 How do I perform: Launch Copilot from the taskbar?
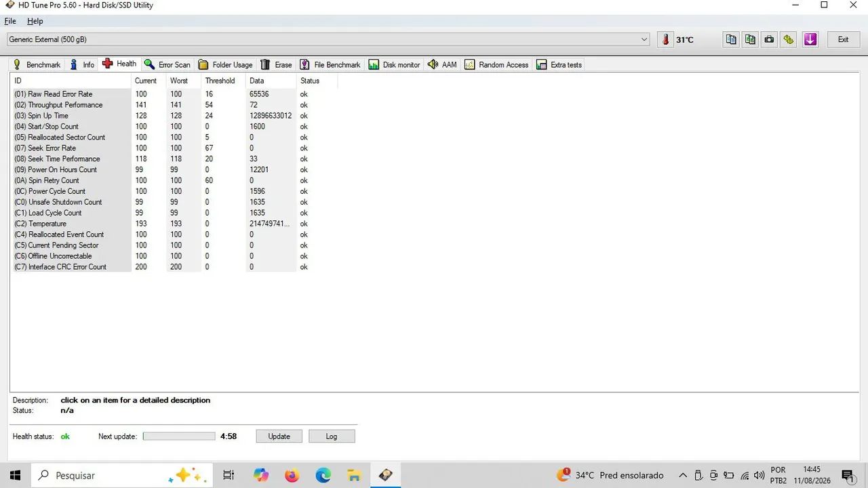click(x=261, y=475)
